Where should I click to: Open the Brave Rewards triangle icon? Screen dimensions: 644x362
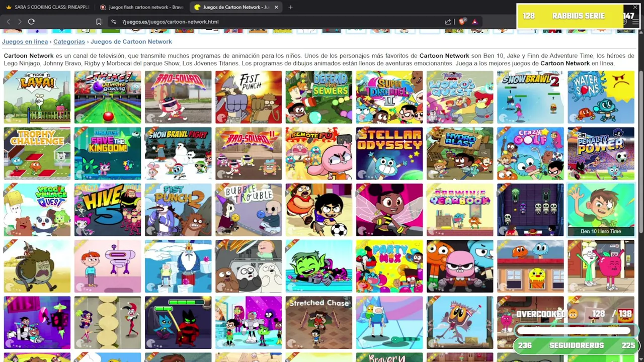point(474,22)
